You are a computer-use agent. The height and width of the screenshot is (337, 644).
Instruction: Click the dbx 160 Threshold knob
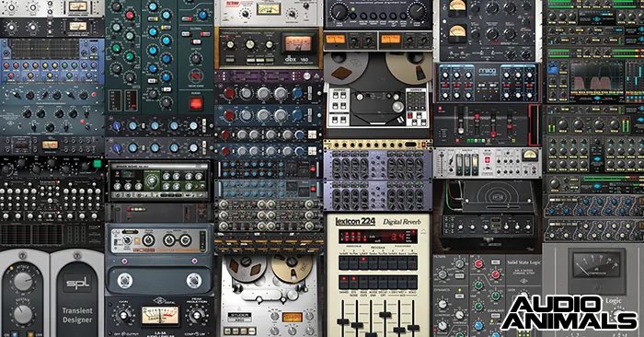[x=231, y=44]
